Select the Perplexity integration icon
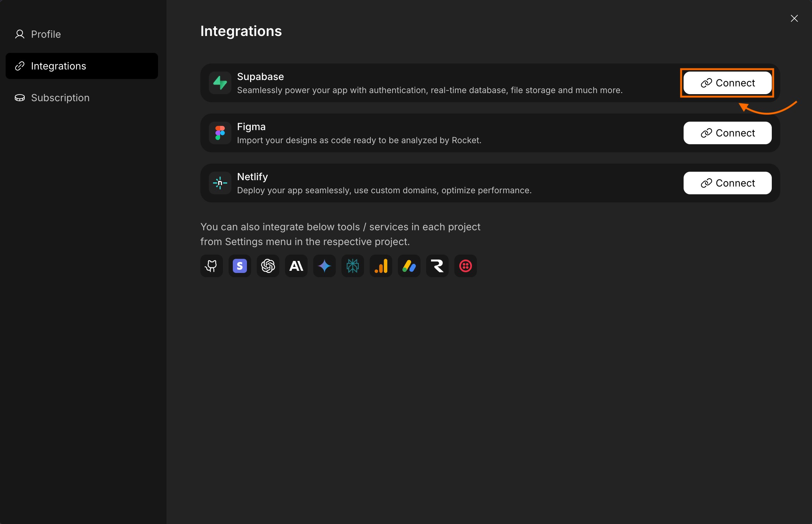 352,266
